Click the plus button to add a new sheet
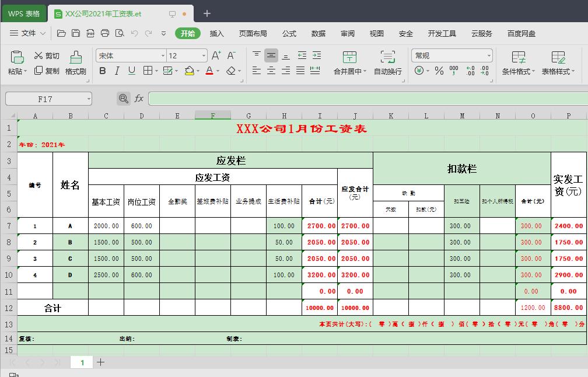Image resolution: width=588 pixels, height=377 pixels. tap(100, 362)
